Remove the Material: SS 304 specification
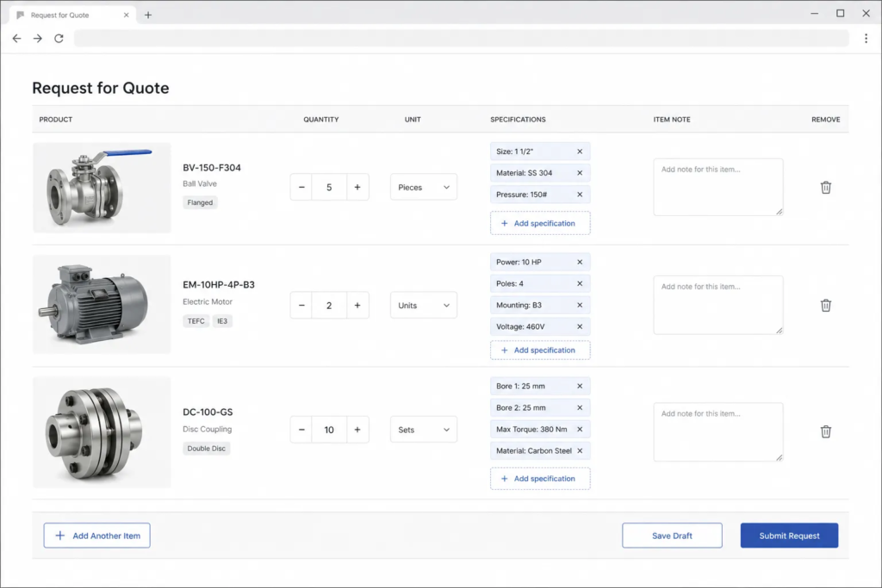This screenshot has width=882, height=588. coord(580,172)
